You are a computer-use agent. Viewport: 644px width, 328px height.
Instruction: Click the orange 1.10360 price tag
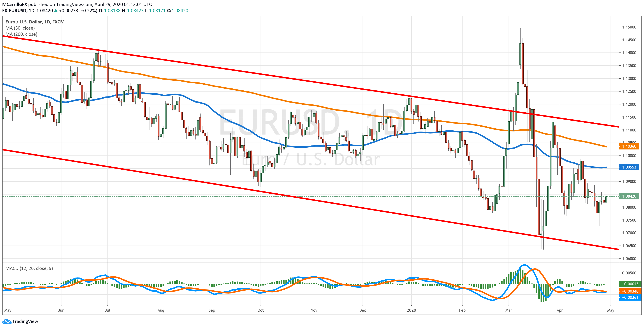click(x=629, y=146)
